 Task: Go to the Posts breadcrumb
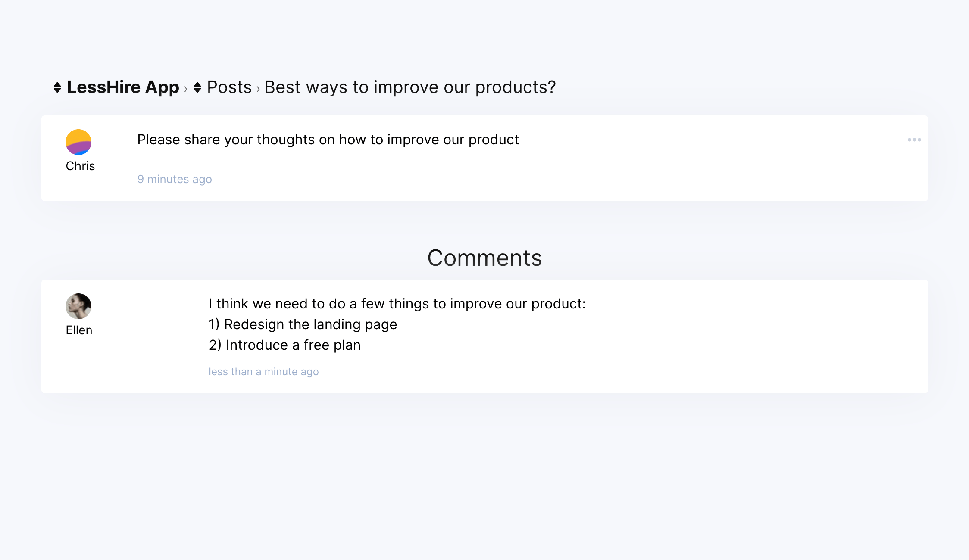coord(229,87)
